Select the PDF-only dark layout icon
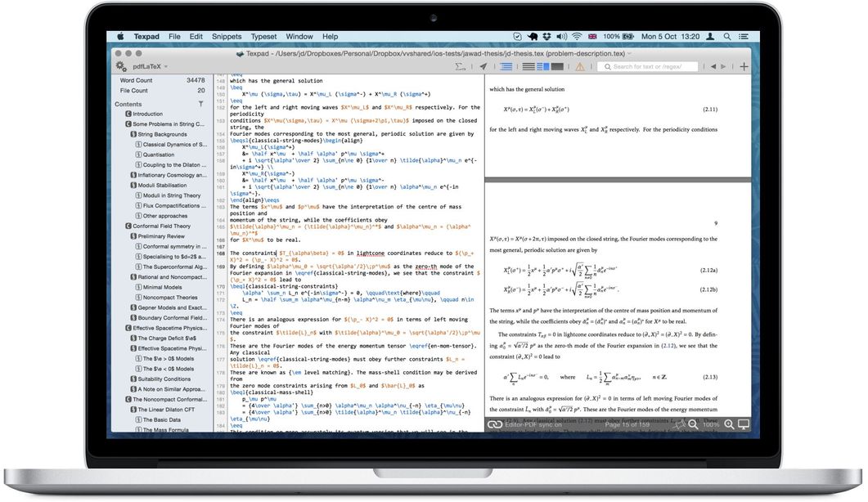868x502 pixels. pyautogui.click(x=557, y=66)
